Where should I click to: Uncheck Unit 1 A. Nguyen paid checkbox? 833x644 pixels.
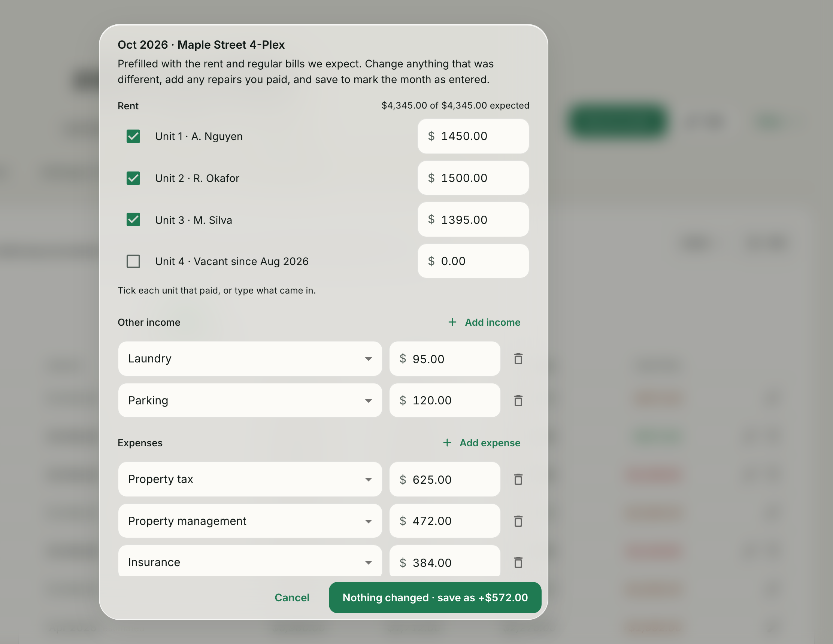point(133,136)
